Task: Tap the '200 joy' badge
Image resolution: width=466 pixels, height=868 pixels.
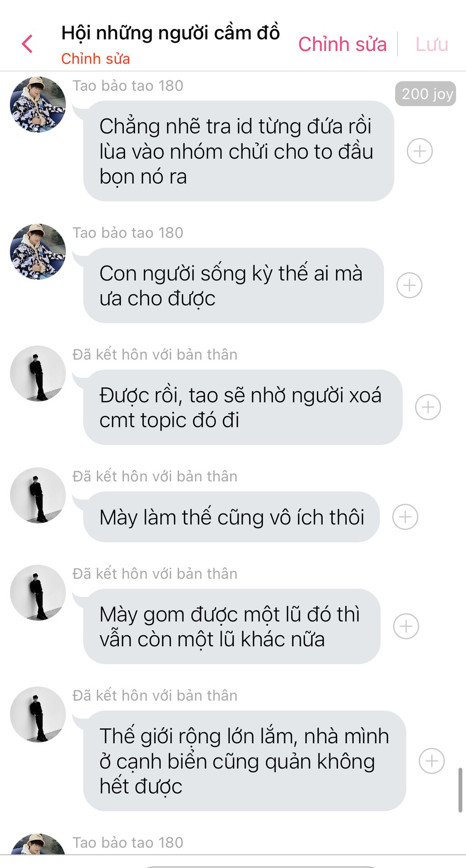Action: (425, 94)
